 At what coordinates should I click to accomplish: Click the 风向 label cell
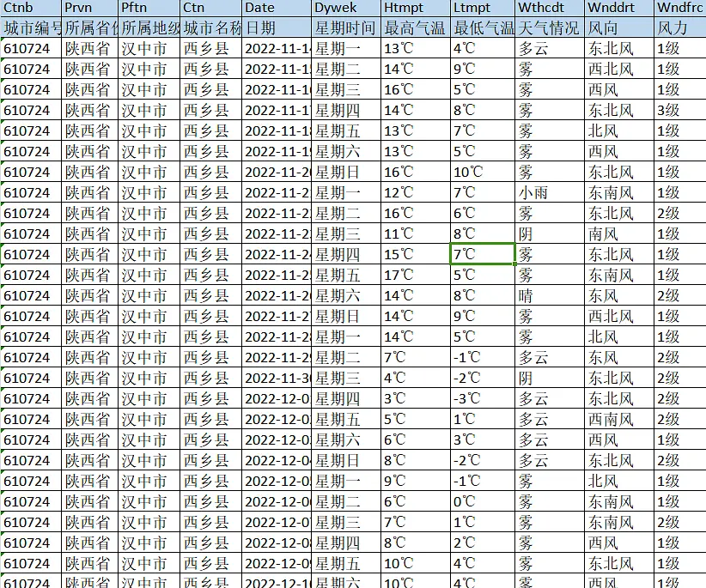[x=619, y=27]
